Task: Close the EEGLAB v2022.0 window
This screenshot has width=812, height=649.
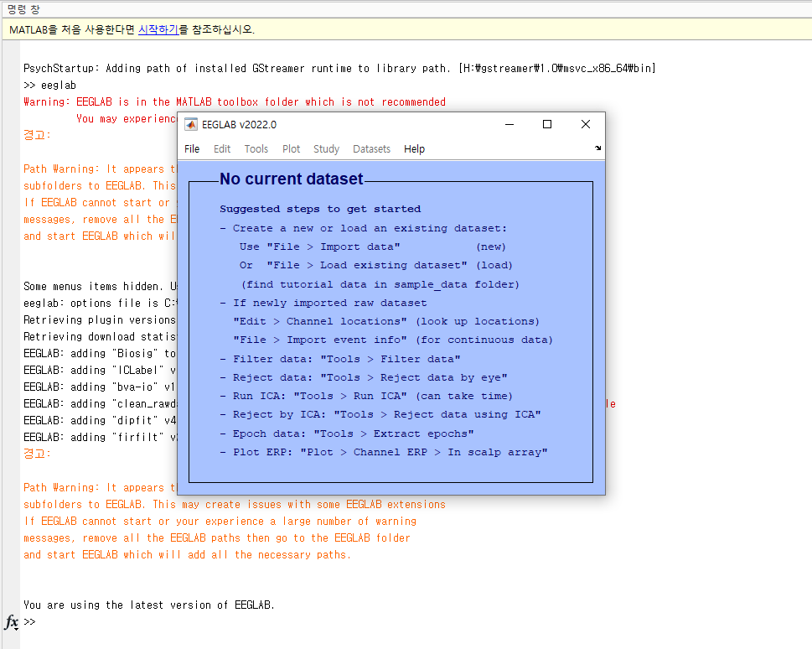Action: pos(585,124)
